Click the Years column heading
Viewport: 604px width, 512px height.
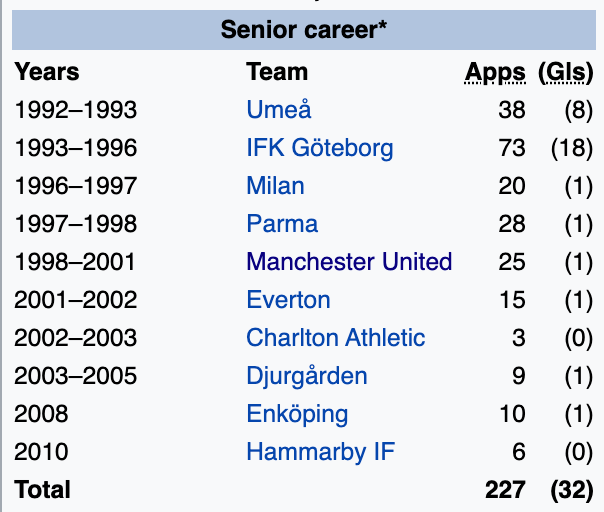pos(47,72)
